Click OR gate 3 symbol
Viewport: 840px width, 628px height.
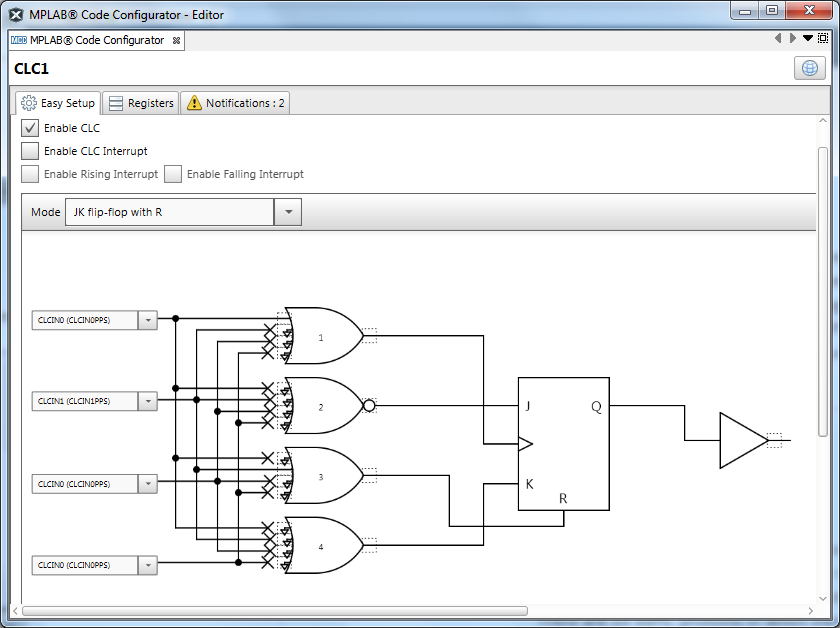(x=324, y=475)
